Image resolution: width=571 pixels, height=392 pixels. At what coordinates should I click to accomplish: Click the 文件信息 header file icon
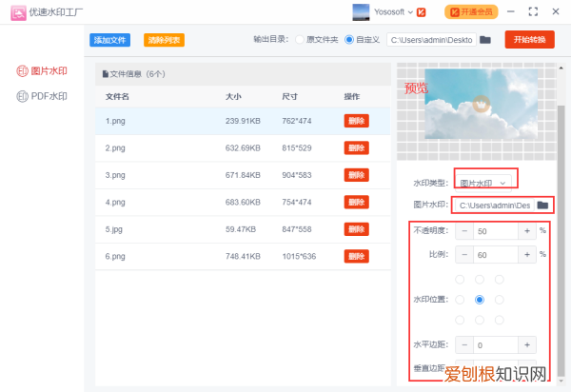[x=106, y=74]
